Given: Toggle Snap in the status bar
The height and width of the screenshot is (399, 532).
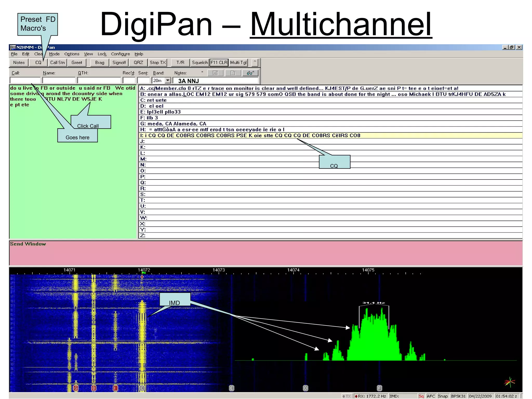Looking at the screenshot, I should tap(443, 396).
